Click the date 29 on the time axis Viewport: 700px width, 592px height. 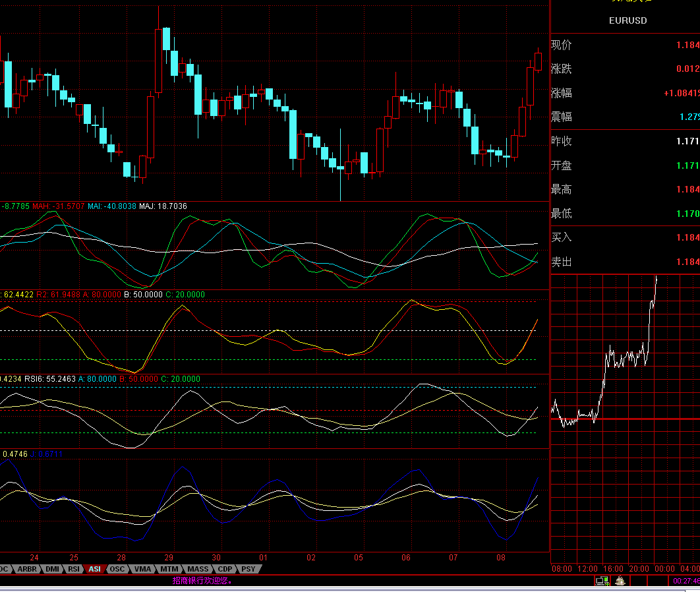[169, 557]
